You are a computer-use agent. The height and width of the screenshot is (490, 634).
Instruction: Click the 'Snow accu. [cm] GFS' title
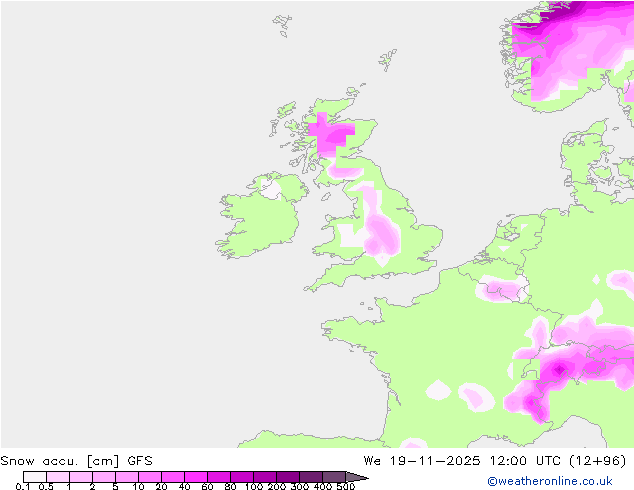(x=76, y=461)
